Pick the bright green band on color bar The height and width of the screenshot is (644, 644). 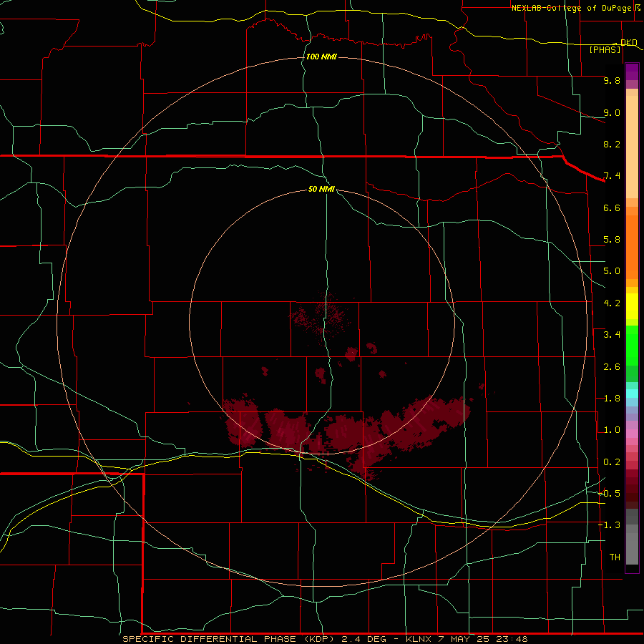click(632, 346)
